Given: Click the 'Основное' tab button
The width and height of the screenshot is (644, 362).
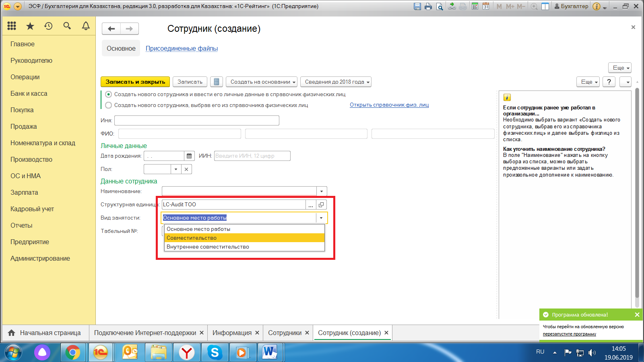Looking at the screenshot, I should tap(121, 48).
